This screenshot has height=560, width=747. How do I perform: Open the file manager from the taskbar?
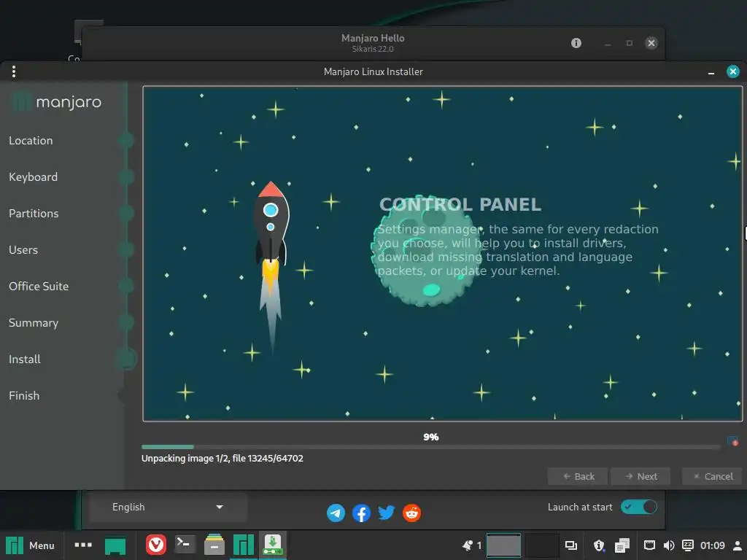(x=214, y=545)
